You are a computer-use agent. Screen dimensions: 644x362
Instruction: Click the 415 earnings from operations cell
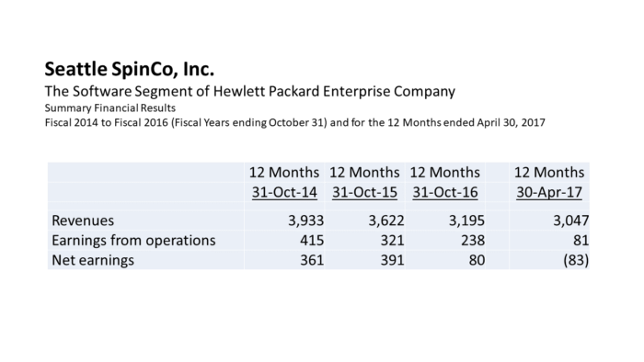point(312,240)
